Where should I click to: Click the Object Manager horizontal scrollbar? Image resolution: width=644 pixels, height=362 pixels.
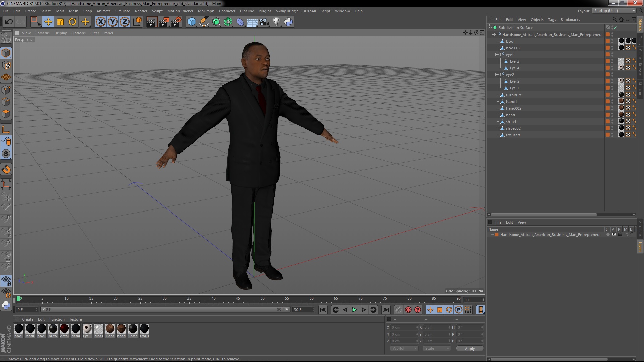pos(543,215)
